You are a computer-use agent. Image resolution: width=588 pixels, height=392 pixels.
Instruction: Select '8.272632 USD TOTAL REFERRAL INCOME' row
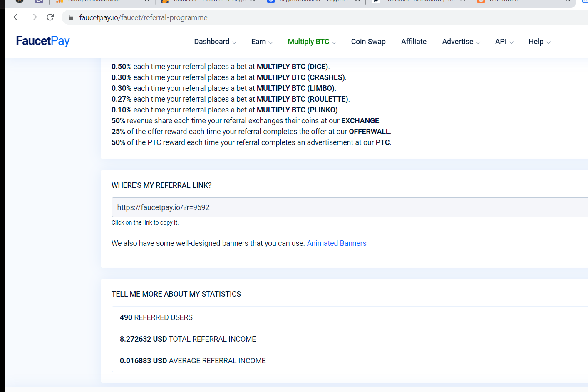[350, 339]
